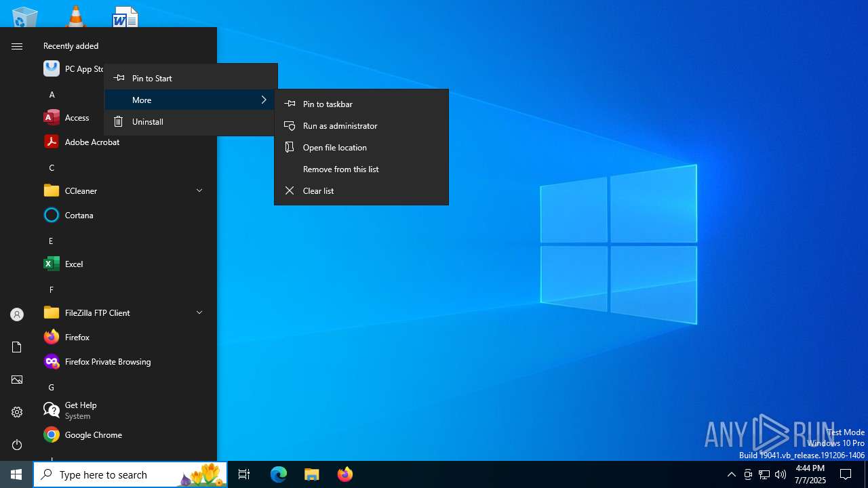Open Documents from Start sidebar
The height and width of the screenshot is (488, 868).
coord(17,347)
